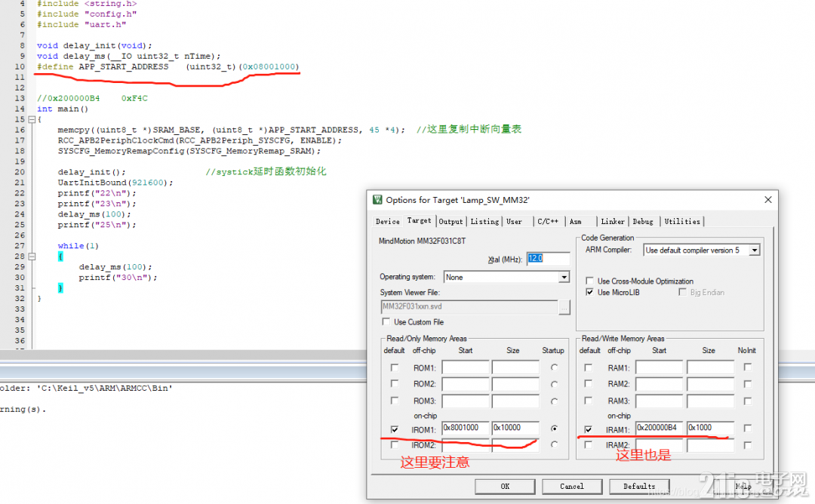
Task: Select ROM3 Startup radio button
Action: click(554, 401)
